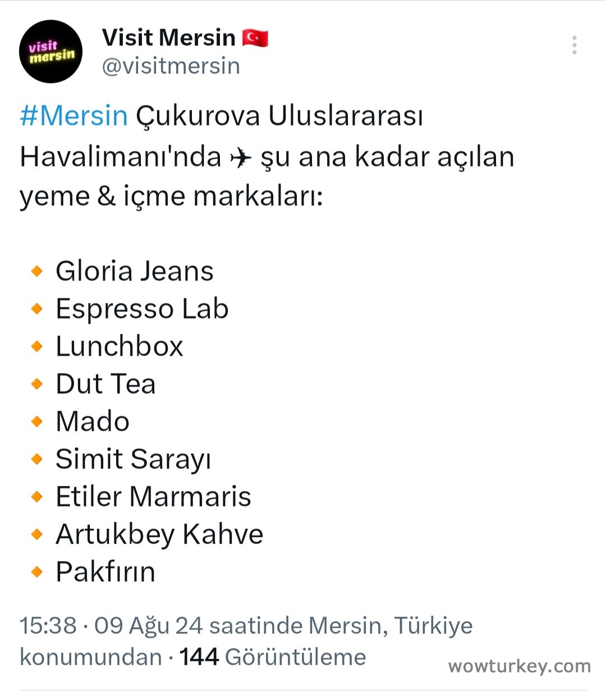
Task: Open the three-dot more options menu
Action: pyautogui.click(x=574, y=45)
